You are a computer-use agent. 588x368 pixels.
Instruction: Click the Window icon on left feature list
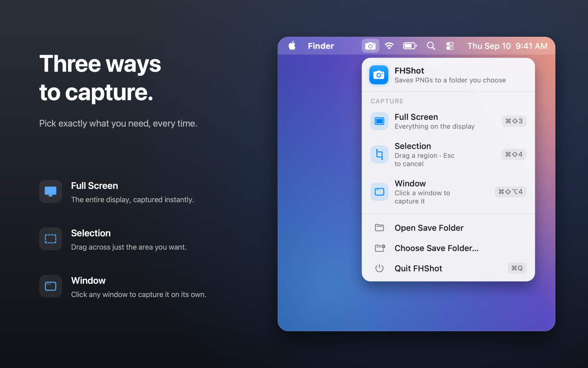(50, 286)
